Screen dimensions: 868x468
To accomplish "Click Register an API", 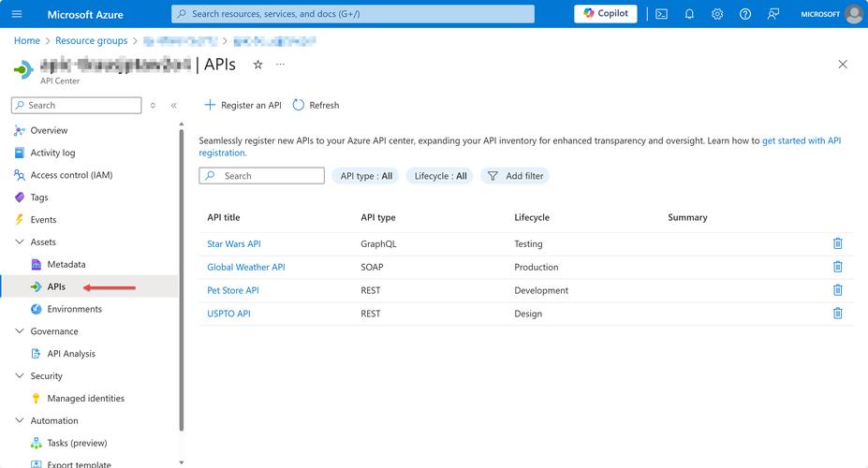I will [243, 105].
